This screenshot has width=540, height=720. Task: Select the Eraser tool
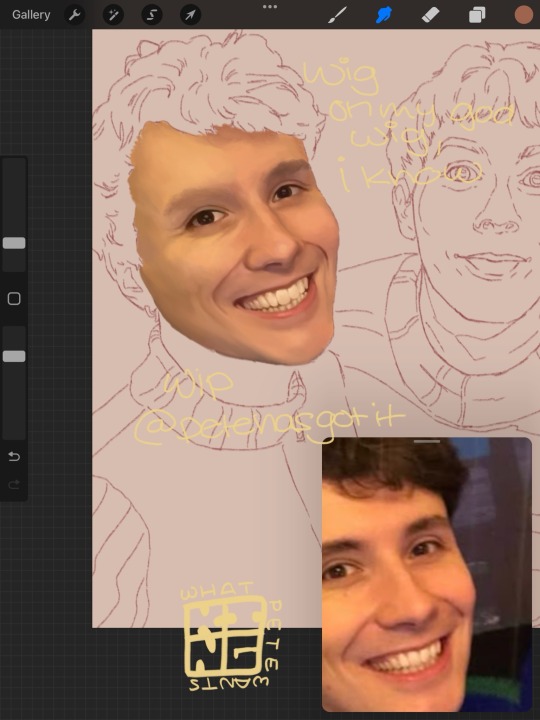tap(430, 15)
